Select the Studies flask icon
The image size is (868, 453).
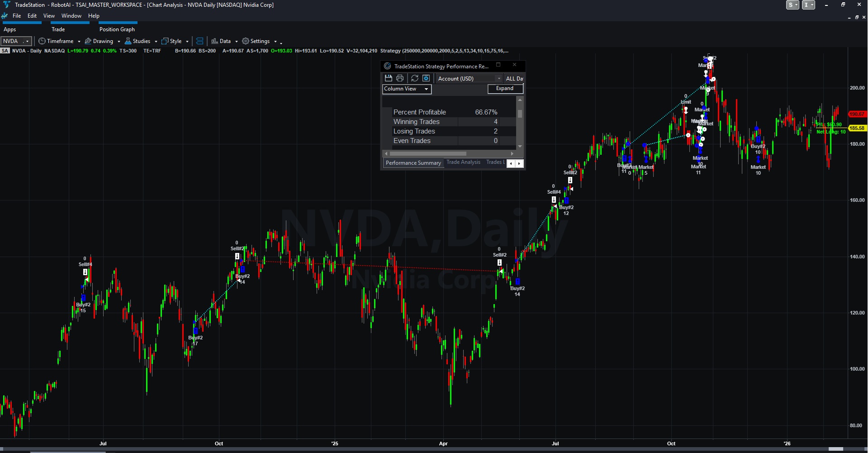pos(128,41)
